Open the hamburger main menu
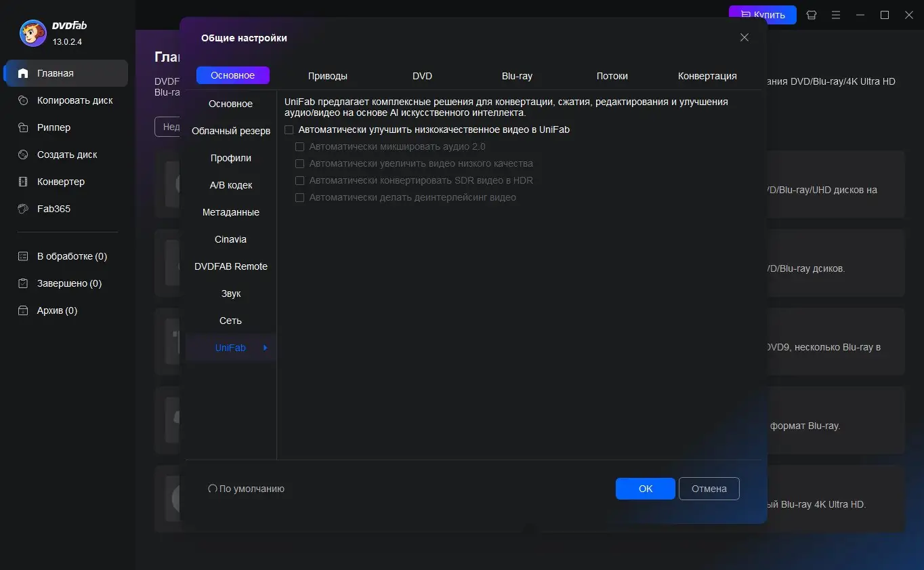The height and width of the screenshot is (570, 924). [836, 15]
